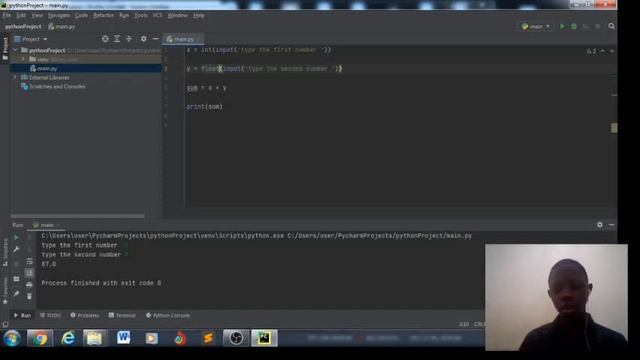The image size is (640, 360).
Task: Open the File menu
Action: (x=7, y=15)
